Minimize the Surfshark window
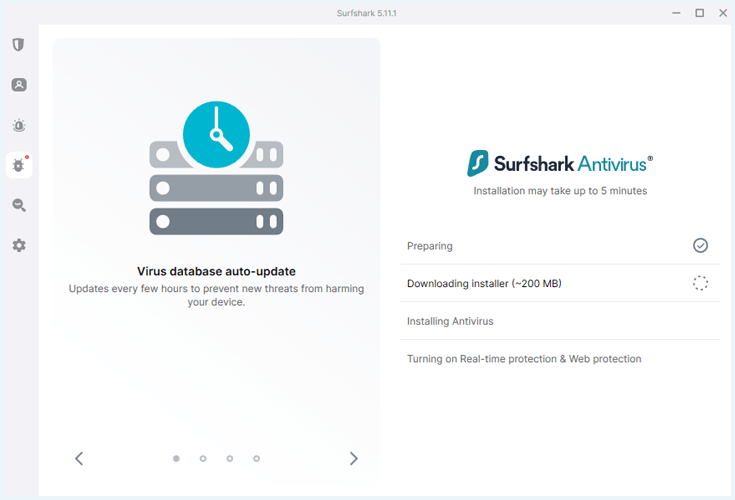735x500 pixels. point(676,13)
